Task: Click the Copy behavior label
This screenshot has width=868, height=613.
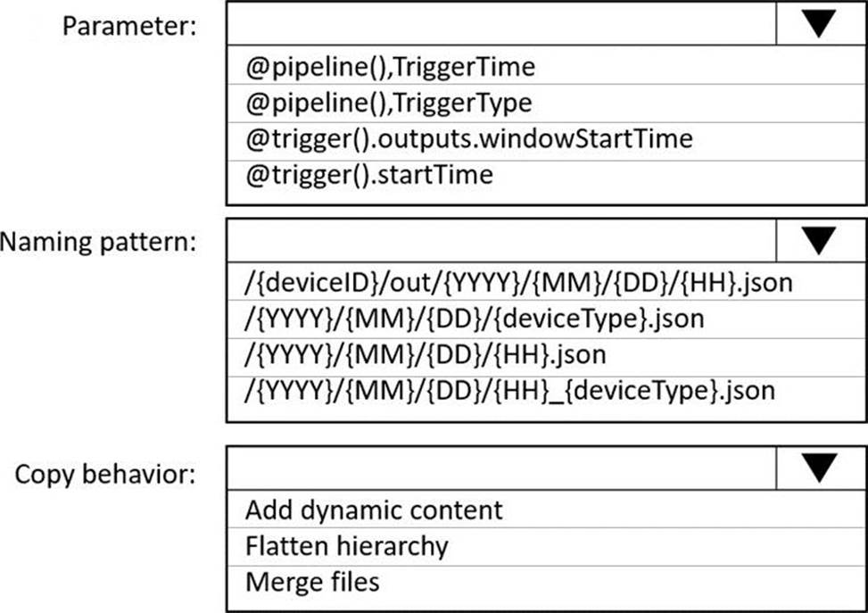Action: pyautogui.click(x=105, y=474)
